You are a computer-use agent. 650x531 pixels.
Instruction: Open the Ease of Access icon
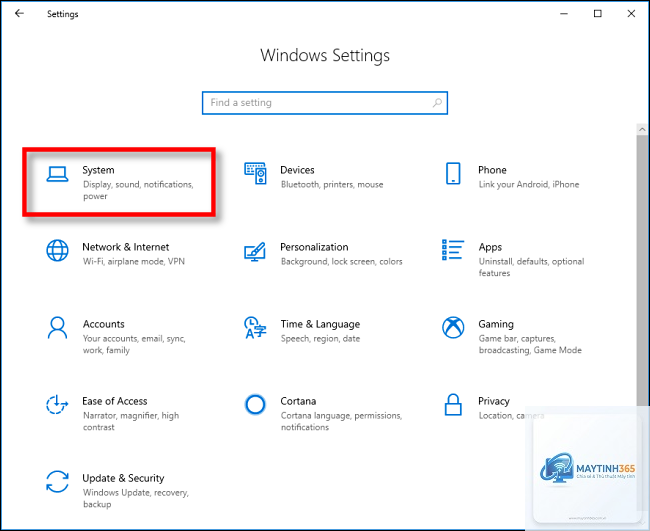click(57, 405)
